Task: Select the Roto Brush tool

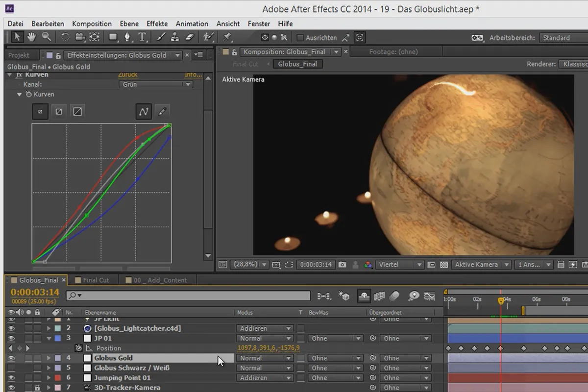Action: [209, 37]
